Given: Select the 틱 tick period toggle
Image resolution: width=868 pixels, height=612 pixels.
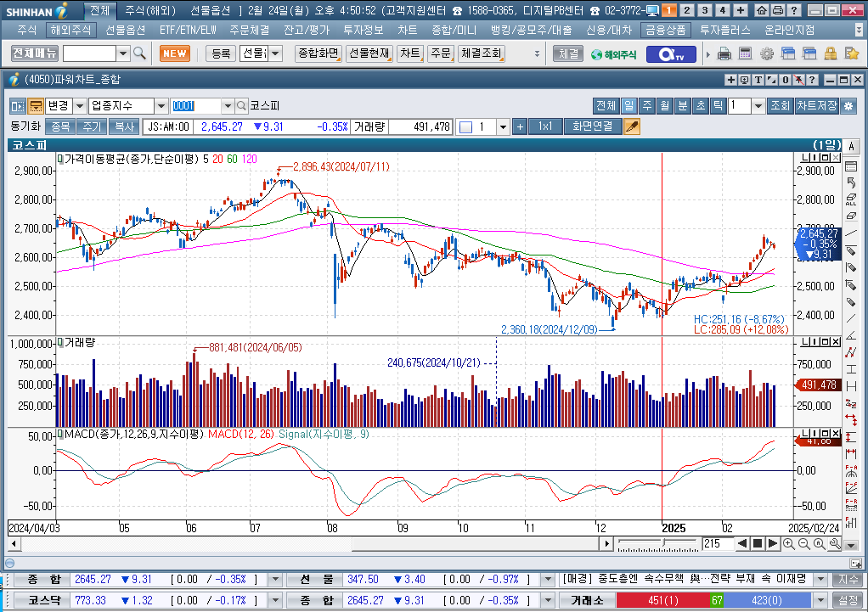Looking at the screenshot, I should coord(718,106).
